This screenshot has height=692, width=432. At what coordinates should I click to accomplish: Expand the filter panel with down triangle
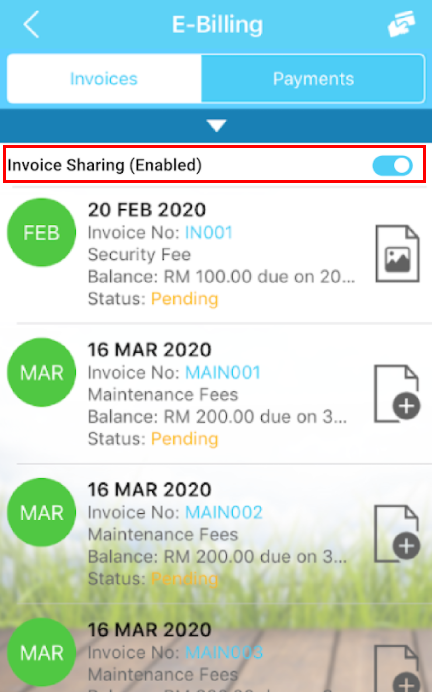[216, 125]
